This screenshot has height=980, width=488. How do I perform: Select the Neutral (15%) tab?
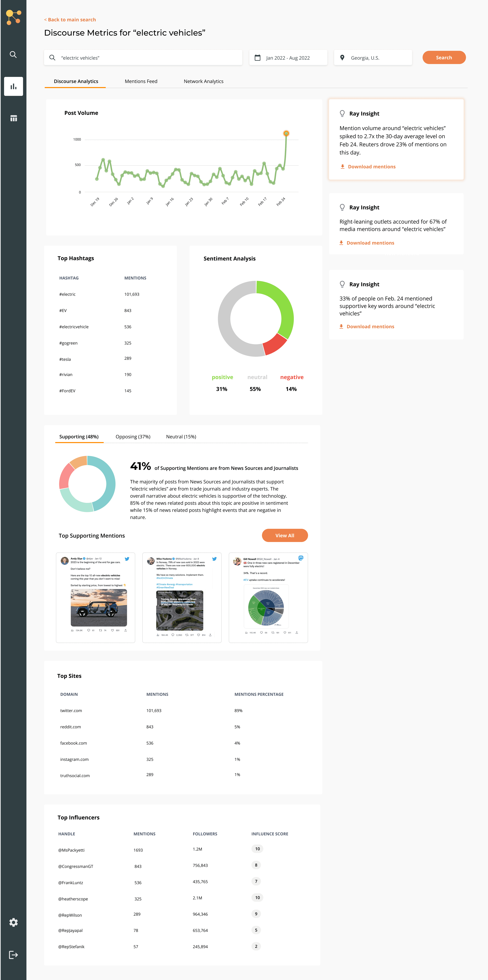click(x=181, y=437)
